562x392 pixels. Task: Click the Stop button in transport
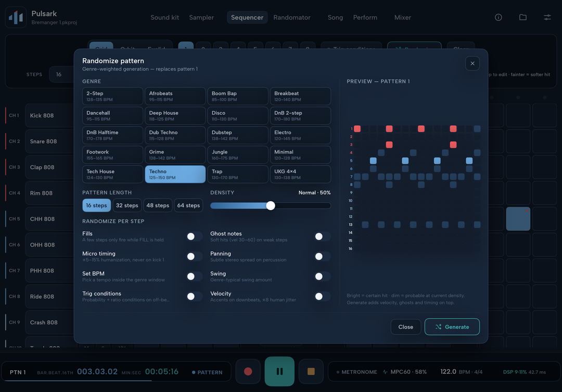(x=311, y=371)
